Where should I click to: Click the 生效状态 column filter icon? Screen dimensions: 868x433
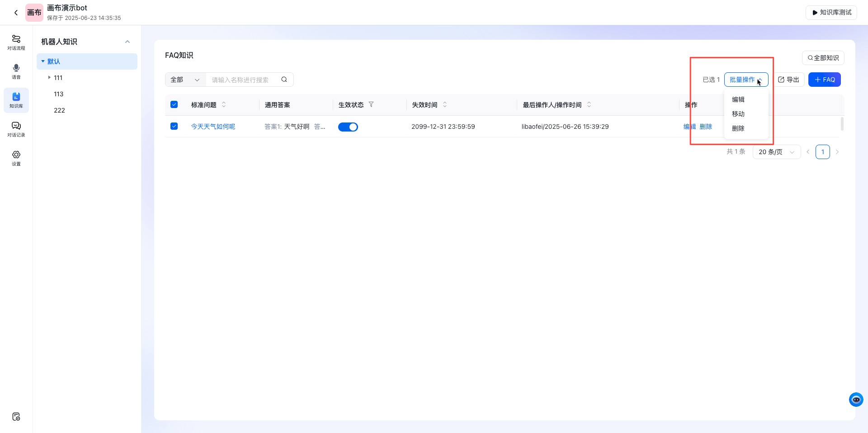tap(371, 104)
